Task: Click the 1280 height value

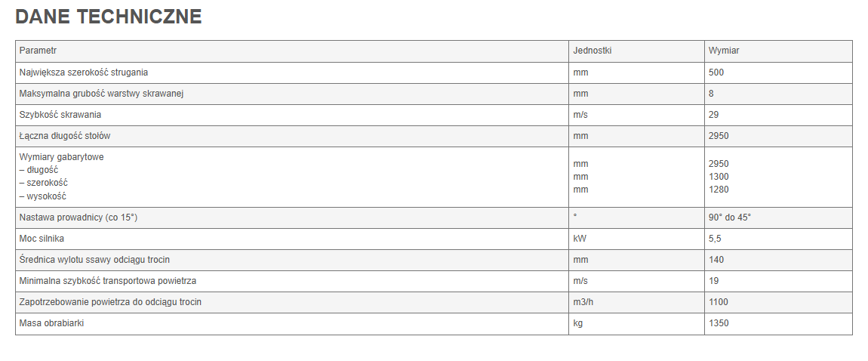Action: click(719, 190)
